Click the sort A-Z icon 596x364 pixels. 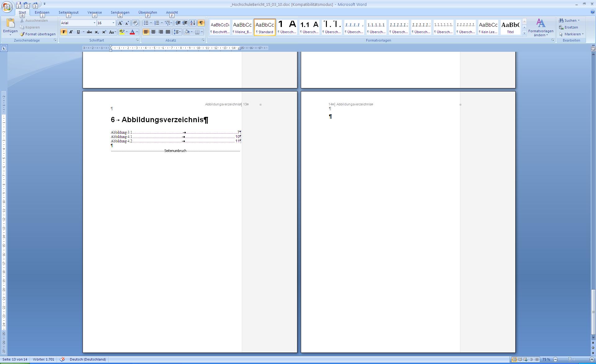[x=192, y=23]
